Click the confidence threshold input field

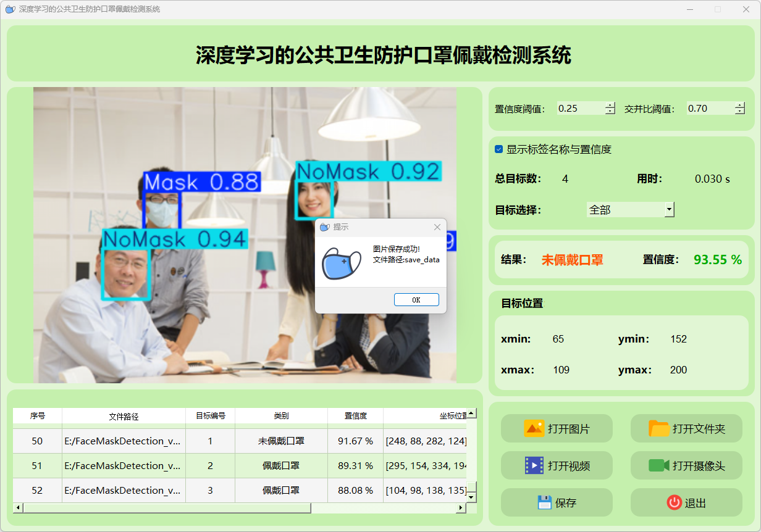pos(579,109)
